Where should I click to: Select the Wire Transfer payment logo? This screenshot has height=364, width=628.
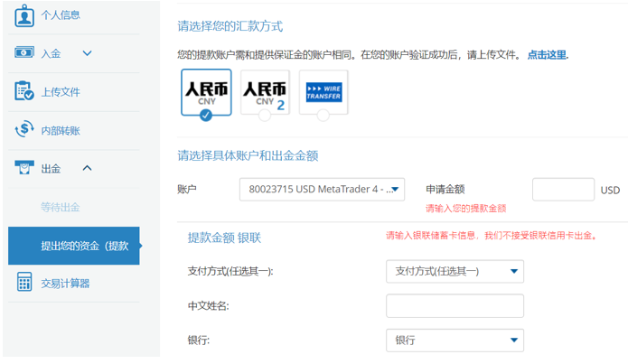click(x=323, y=90)
